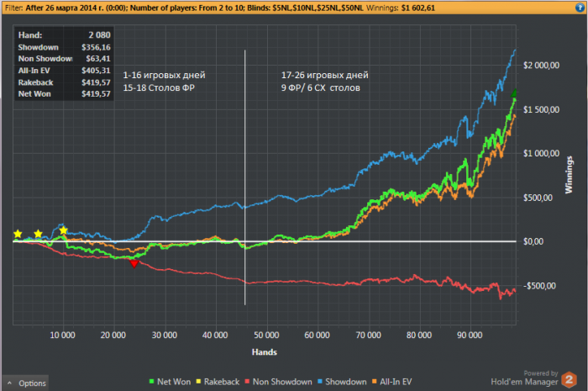Click the -$500,00 axis label
This screenshot has width=588, height=391.
(x=539, y=286)
